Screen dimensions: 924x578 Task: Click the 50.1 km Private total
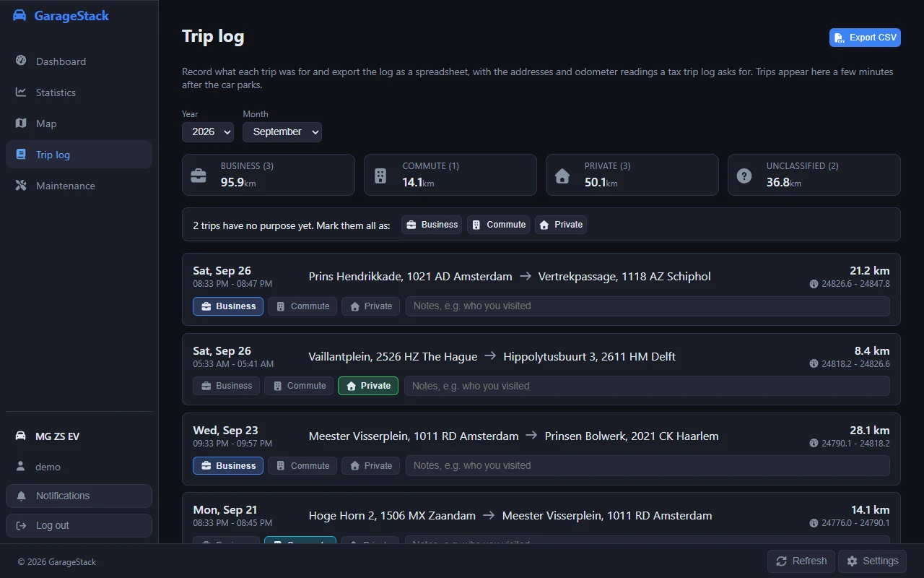click(x=601, y=183)
